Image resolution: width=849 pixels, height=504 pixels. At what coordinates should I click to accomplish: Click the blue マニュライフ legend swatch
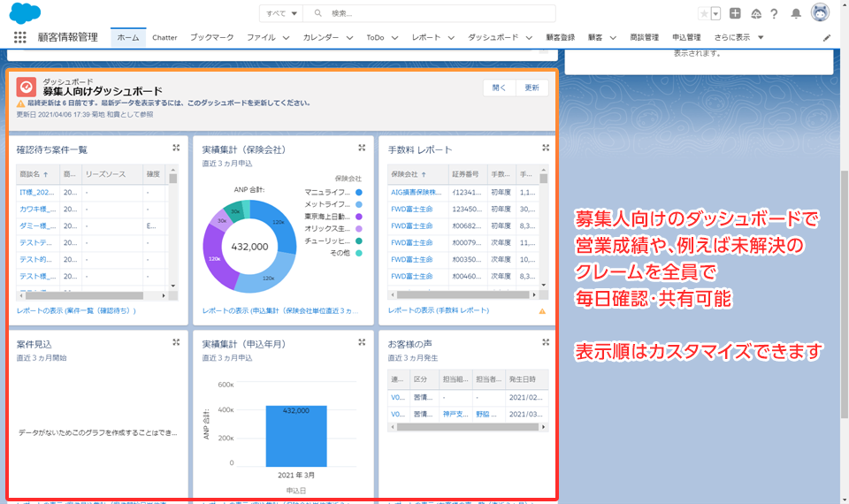click(x=359, y=191)
